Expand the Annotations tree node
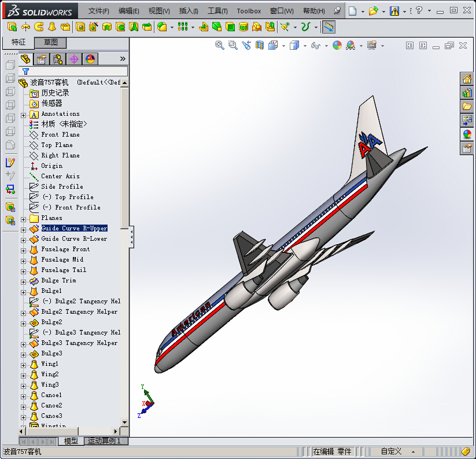This screenshot has height=459, width=476. tap(23, 115)
